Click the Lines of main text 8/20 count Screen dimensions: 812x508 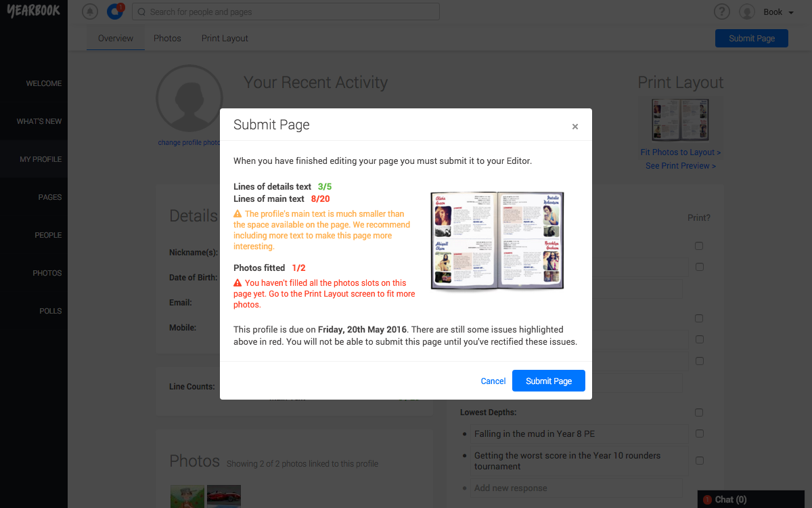[x=321, y=198]
